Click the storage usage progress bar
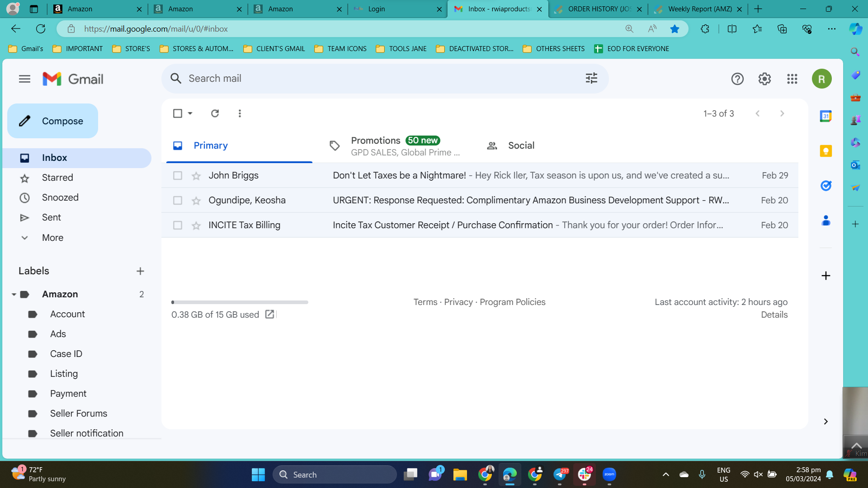 (240, 302)
